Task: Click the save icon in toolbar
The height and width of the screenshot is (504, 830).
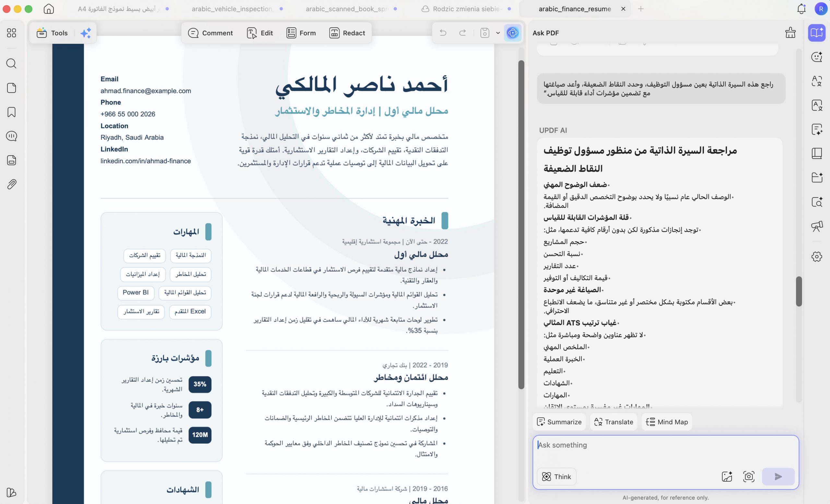Action: [x=485, y=33]
